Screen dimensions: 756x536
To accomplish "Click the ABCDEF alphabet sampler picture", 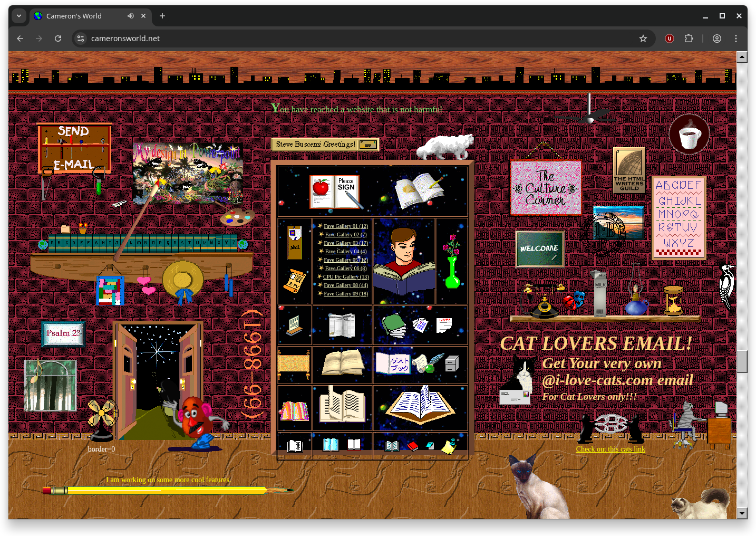I will [x=679, y=218].
